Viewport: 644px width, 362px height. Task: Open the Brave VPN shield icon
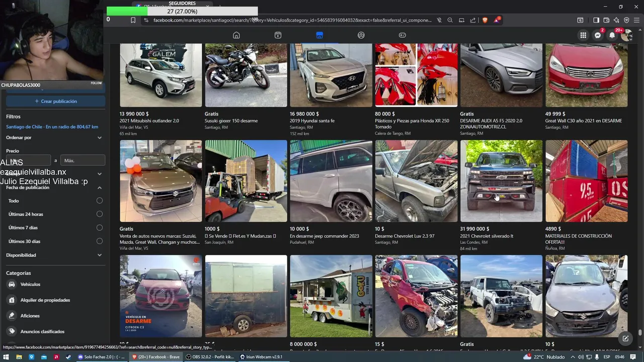tap(626, 20)
